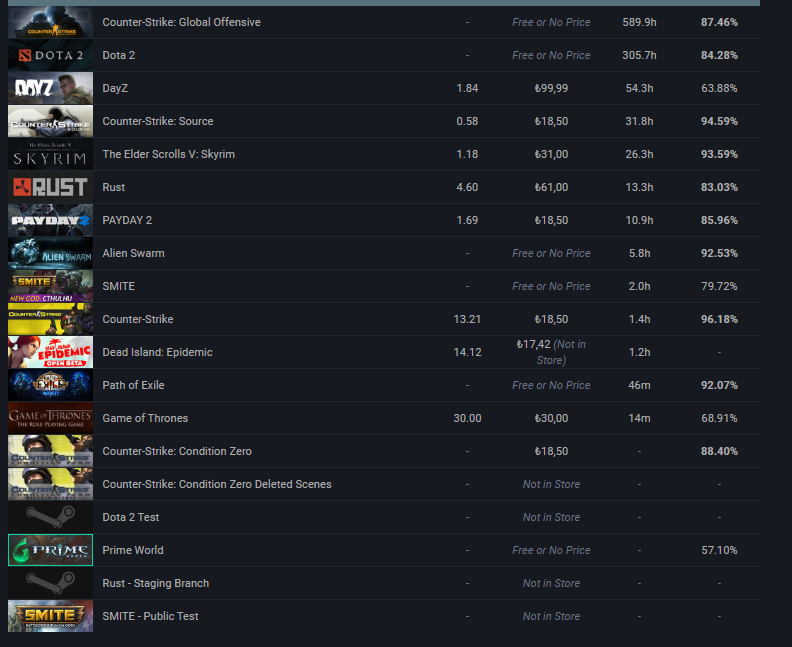Open the Counter-Strike: Global Offensive title link
This screenshot has height=647, width=792.
click(181, 22)
